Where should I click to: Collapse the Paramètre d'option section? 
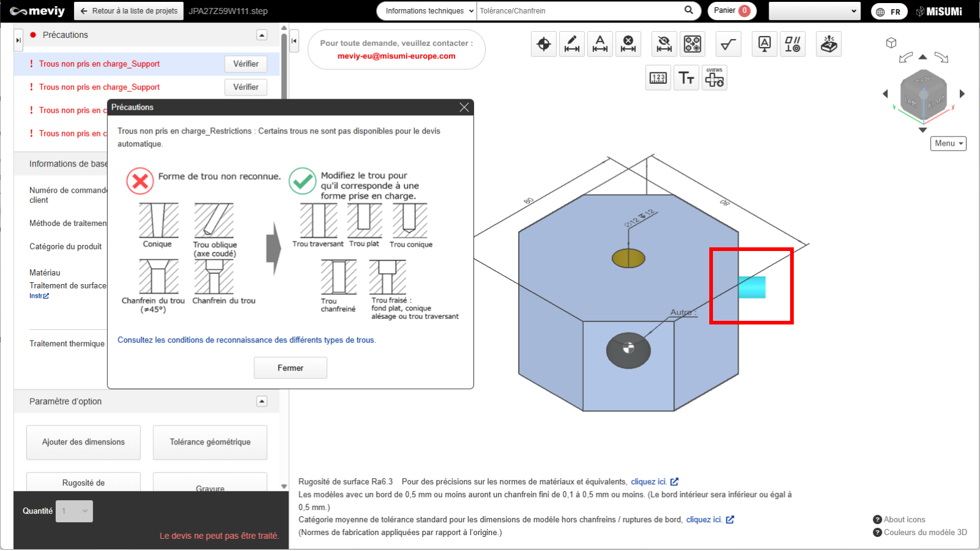(262, 402)
